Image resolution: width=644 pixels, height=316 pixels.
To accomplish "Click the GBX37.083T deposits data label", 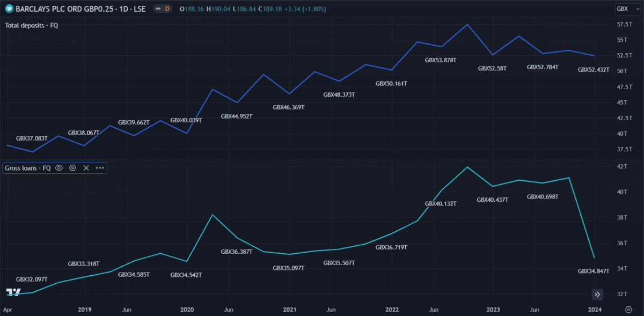I will tap(32, 138).
